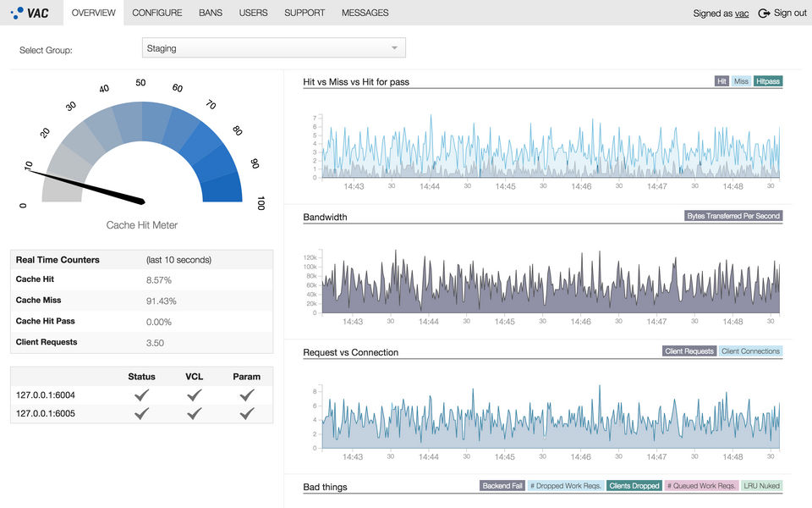Click Param checkmark for 127.0.0.1:6004

[x=247, y=395]
